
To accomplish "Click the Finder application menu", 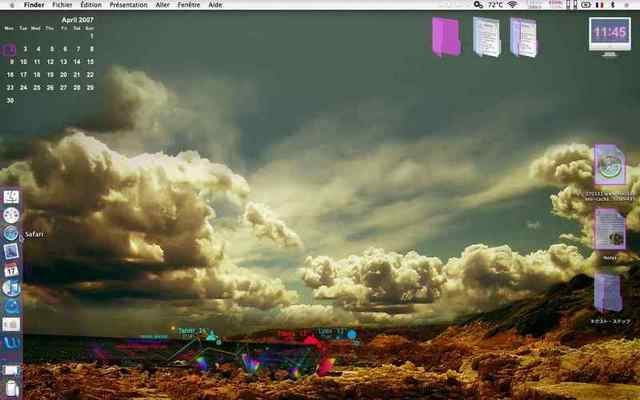I will 34,5.
